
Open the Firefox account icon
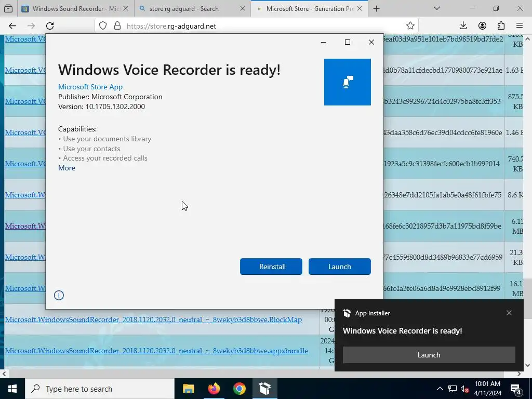click(482, 26)
